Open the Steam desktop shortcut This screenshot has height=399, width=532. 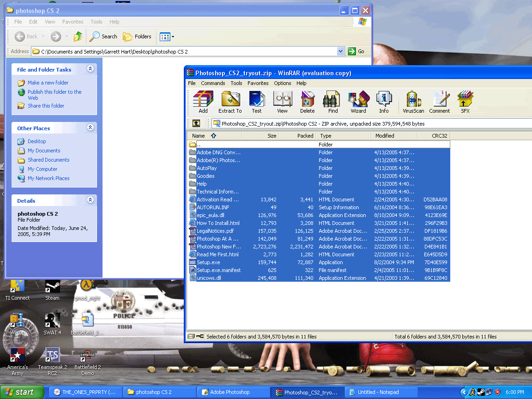[x=52, y=290]
